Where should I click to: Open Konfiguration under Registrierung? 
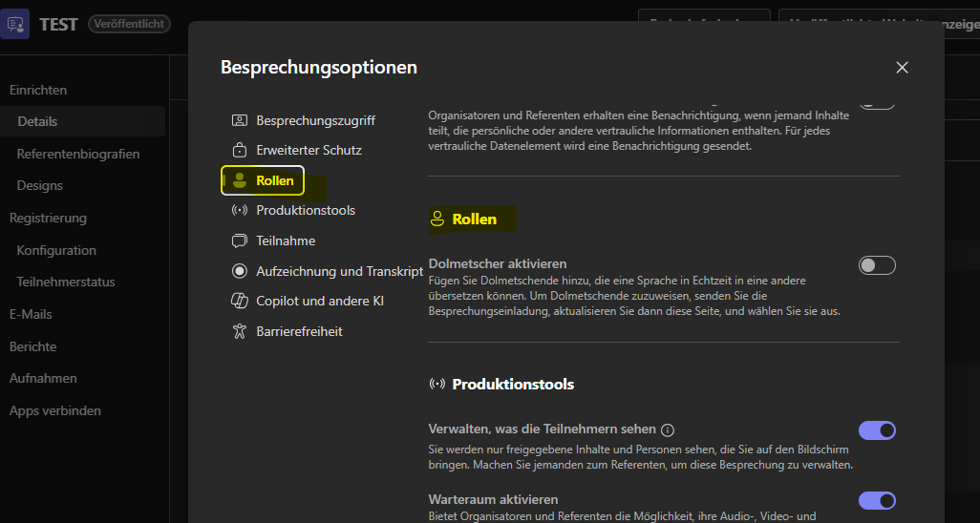pos(57,251)
